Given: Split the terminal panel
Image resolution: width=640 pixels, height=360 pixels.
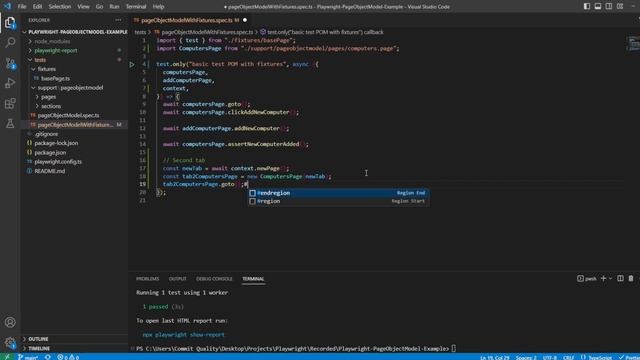Looking at the screenshot, I should (620, 278).
